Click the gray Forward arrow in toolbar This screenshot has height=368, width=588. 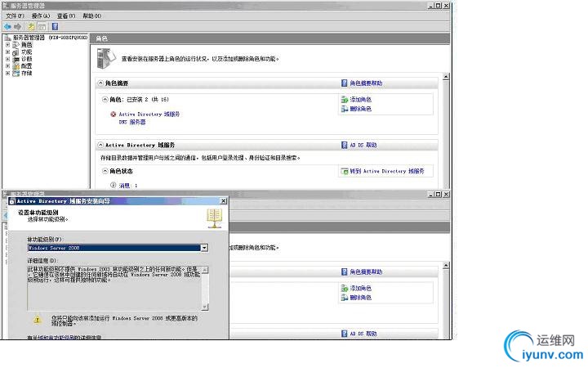[18, 27]
